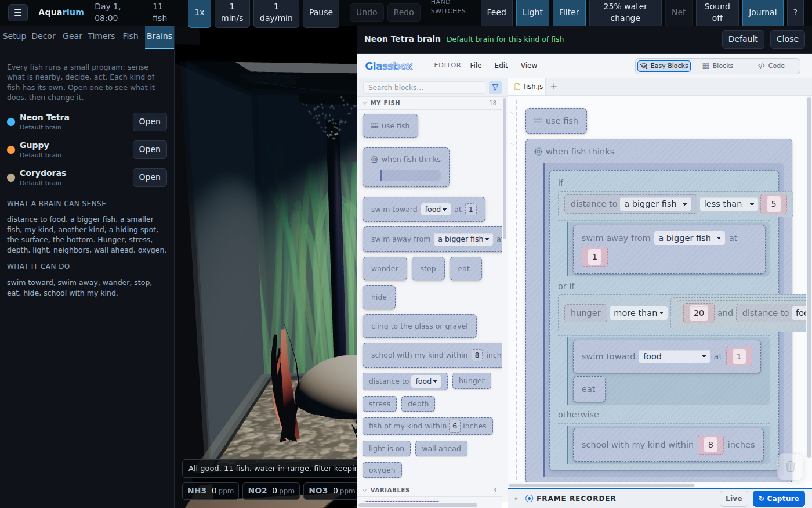Open the food dropdown in workspace 'swim toward' block
Viewport: 812px width, 508px height.
pyautogui.click(x=675, y=356)
